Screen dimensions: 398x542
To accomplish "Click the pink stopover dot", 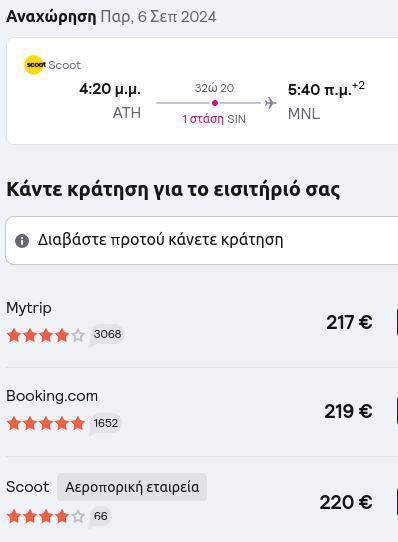I will pyautogui.click(x=215, y=103).
